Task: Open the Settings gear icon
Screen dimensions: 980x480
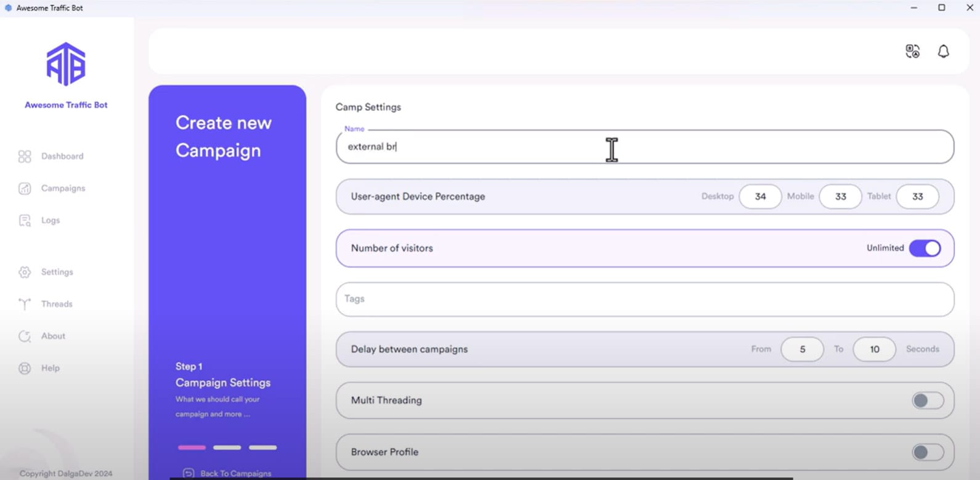Action: [x=25, y=272]
